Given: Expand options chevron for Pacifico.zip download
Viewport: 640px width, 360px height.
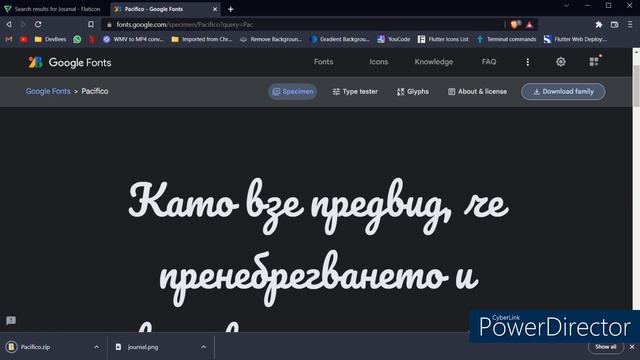Looking at the screenshot, I should [96, 347].
